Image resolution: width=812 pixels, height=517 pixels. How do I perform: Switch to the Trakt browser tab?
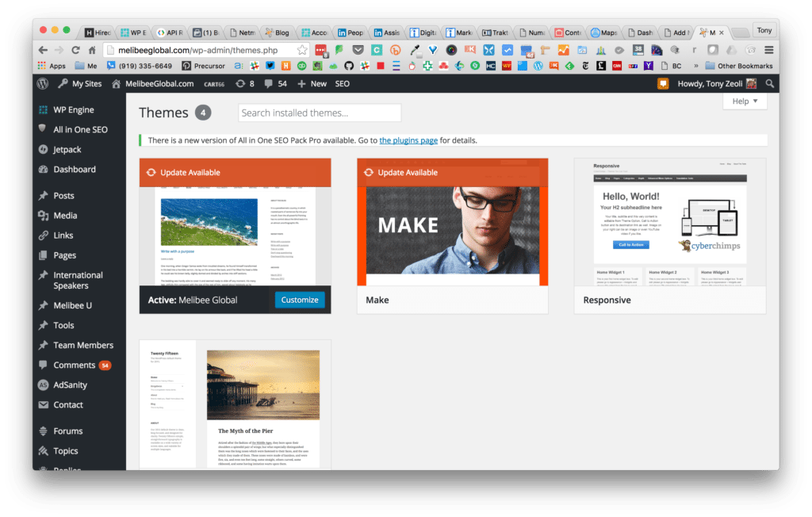coord(496,33)
